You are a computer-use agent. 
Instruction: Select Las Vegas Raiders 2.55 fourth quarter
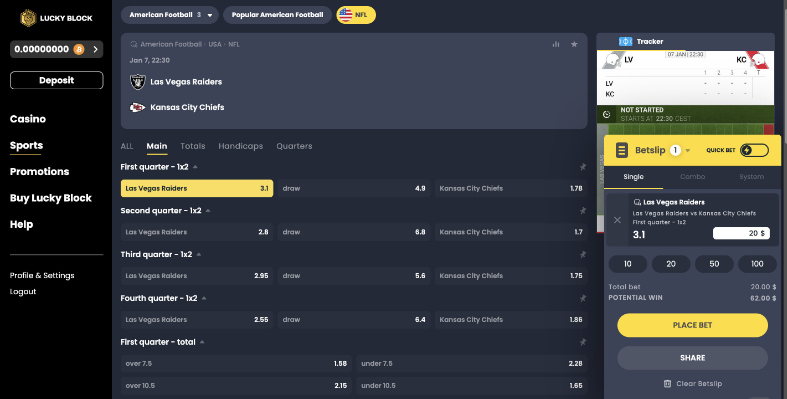197,320
